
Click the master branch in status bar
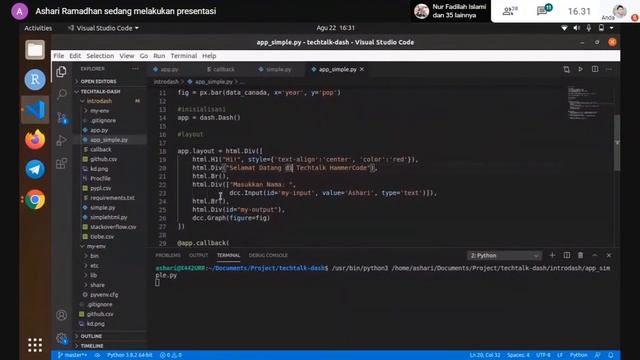[x=72, y=355]
